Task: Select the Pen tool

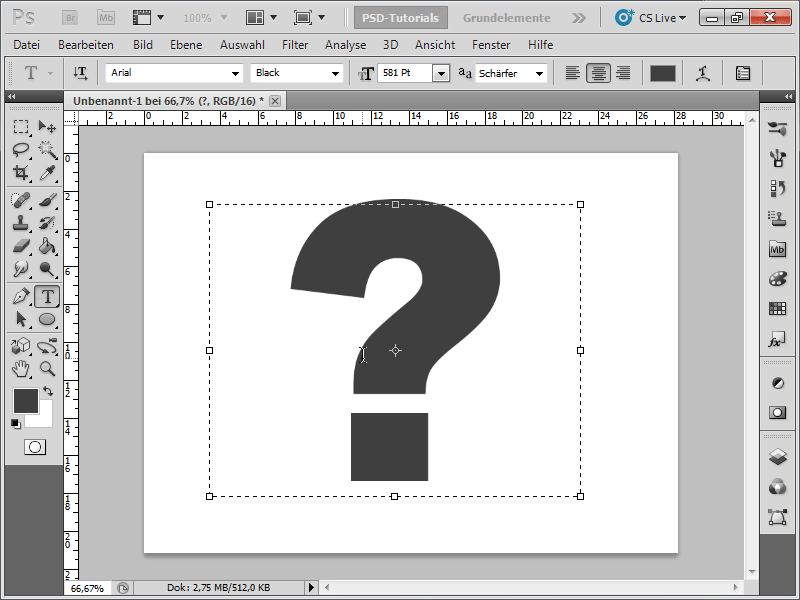Action: pyautogui.click(x=21, y=296)
